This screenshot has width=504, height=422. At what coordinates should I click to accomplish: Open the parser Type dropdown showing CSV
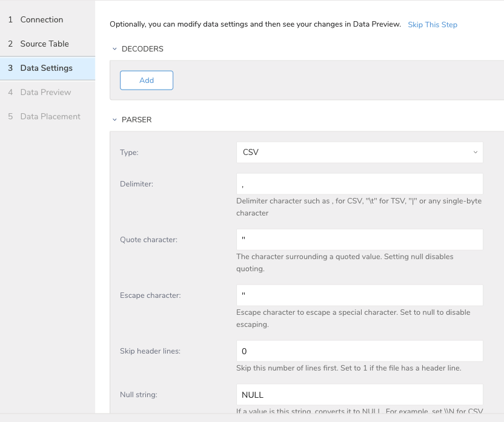point(359,153)
